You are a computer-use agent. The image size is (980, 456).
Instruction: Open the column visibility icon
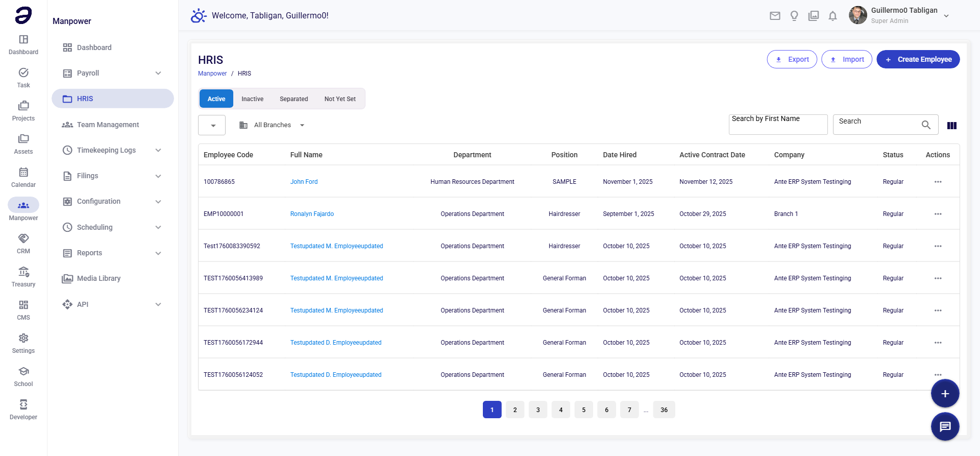[x=952, y=126]
